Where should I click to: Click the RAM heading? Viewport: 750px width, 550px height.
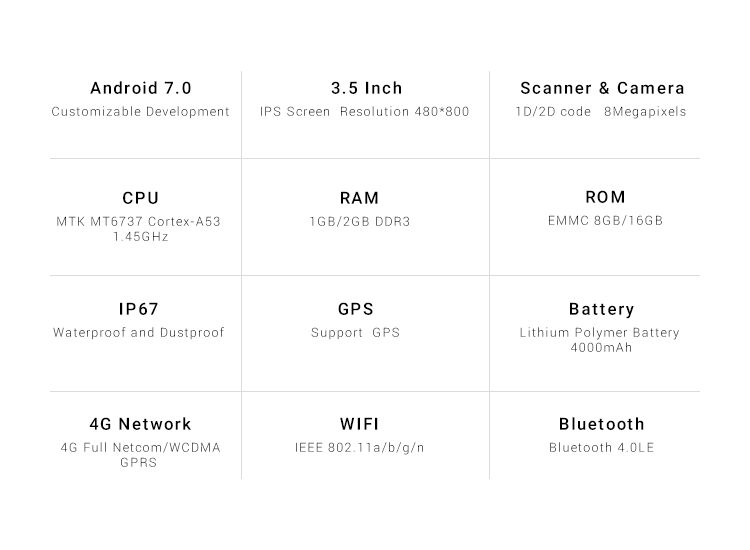(359, 198)
